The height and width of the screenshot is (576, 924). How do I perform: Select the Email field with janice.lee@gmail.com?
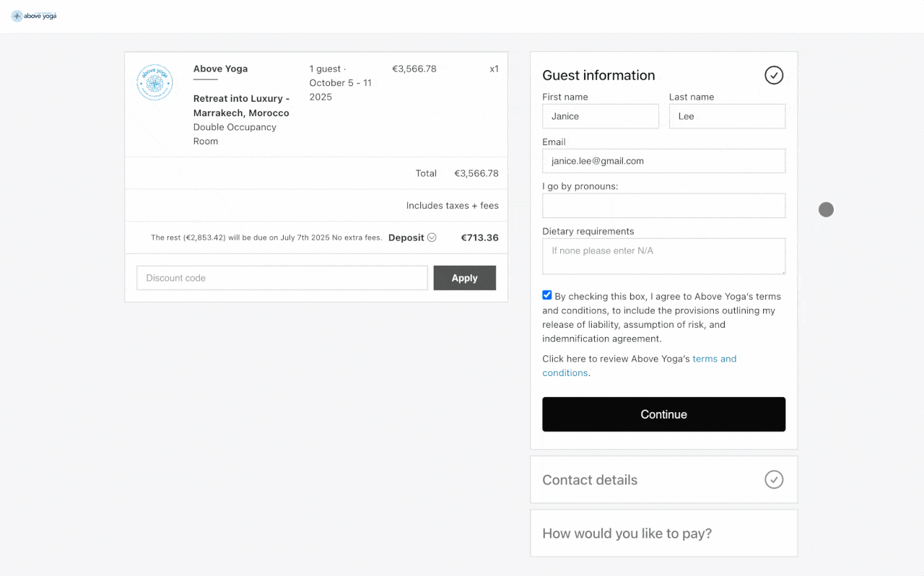[663, 161]
